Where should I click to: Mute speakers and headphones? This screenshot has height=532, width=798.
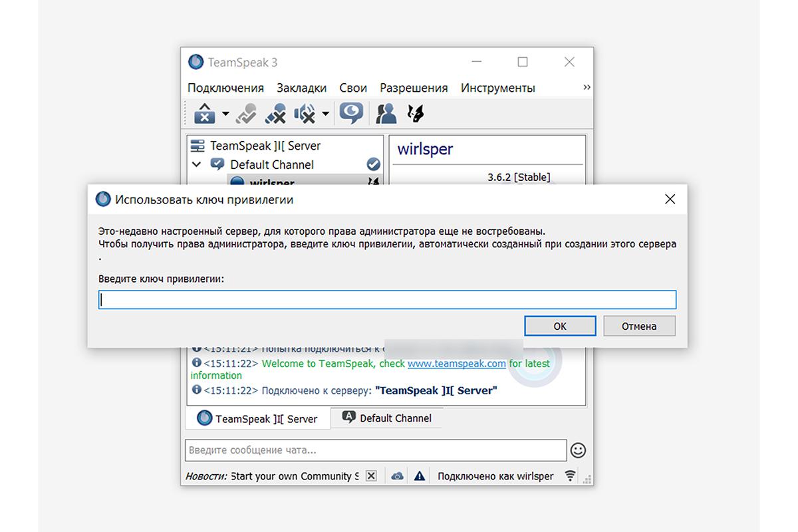click(x=306, y=113)
